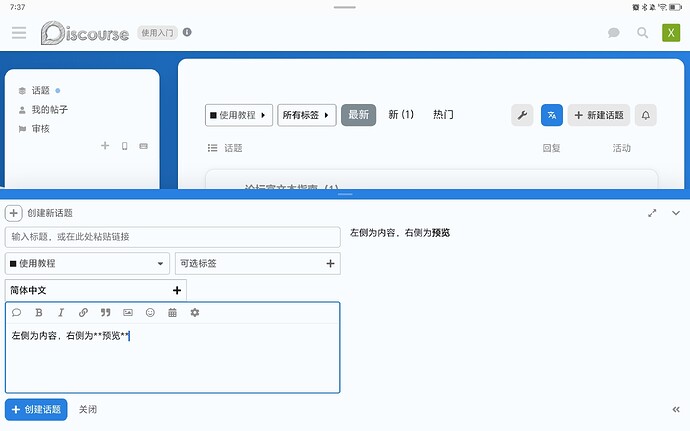Upload an image from composer toolbar
The image size is (690, 431).
coord(128,313)
